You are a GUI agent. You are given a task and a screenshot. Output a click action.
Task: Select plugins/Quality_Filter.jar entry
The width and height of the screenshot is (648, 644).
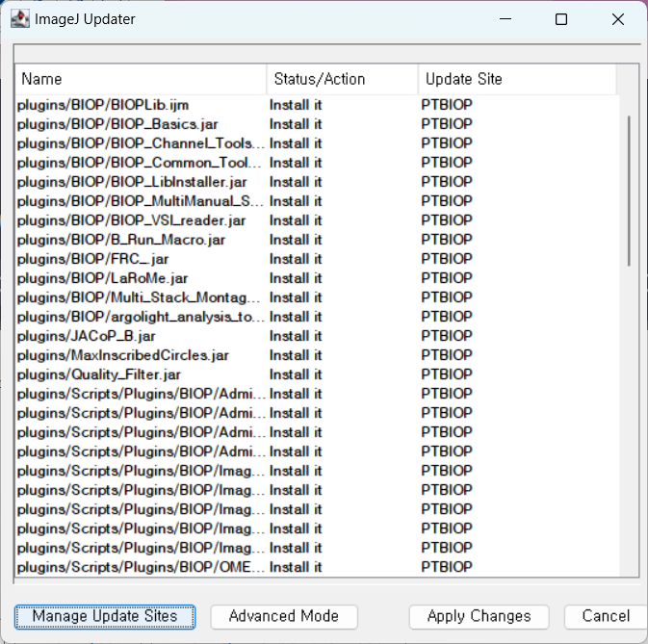coord(318,374)
